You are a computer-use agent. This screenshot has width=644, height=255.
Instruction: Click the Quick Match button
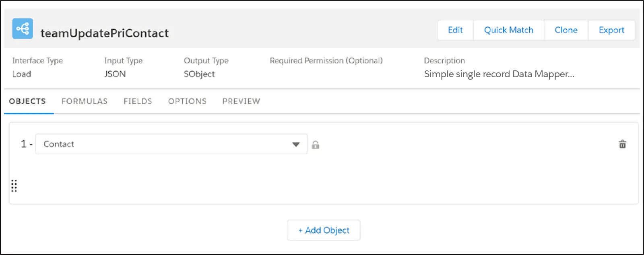pyautogui.click(x=509, y=30)
